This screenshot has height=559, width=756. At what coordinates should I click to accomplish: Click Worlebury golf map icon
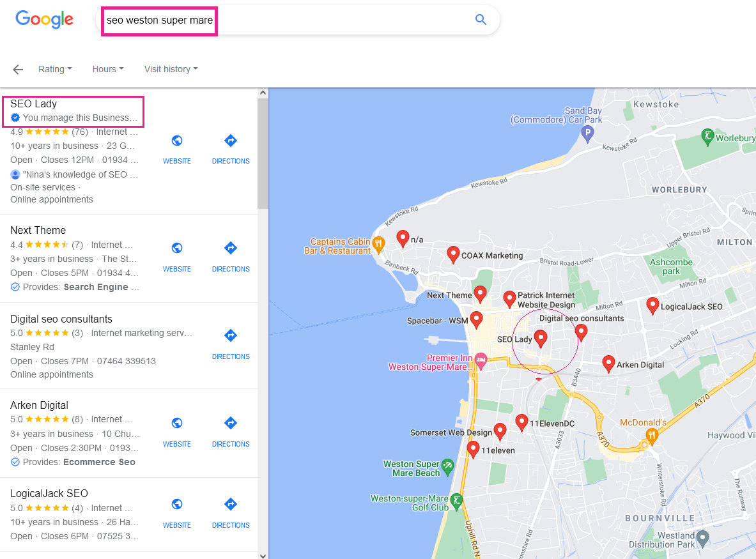(707, 137)
